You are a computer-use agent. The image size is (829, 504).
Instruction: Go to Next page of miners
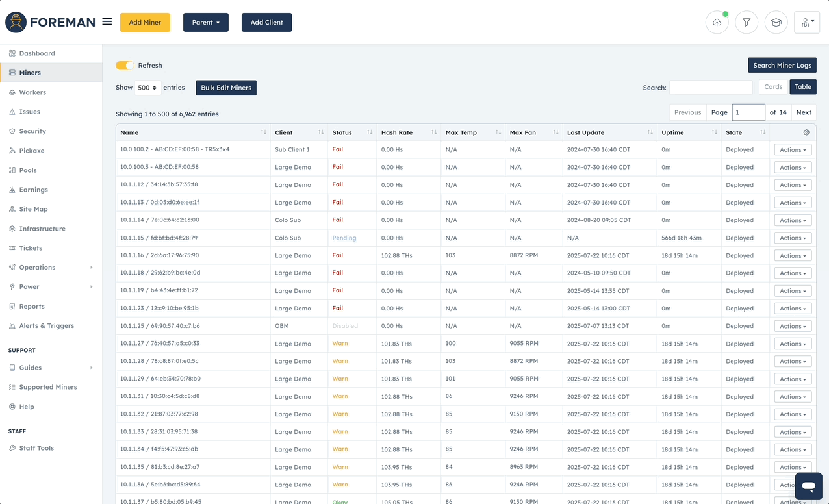(x=804, y=112)
